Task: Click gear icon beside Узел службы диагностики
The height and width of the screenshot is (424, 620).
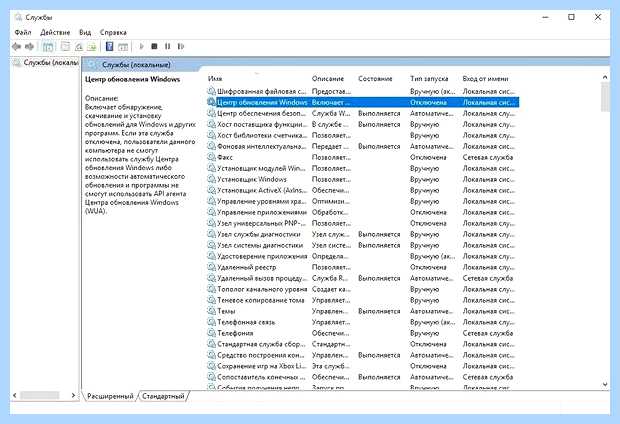Action: coord(212,234)
